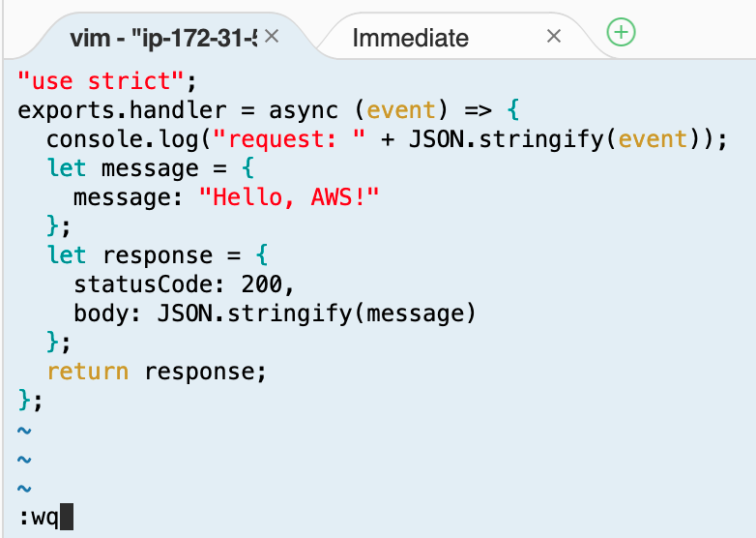Click body: JSON.stringify(message) line
Screen dimensions: 756x538
tap(275, 314)
